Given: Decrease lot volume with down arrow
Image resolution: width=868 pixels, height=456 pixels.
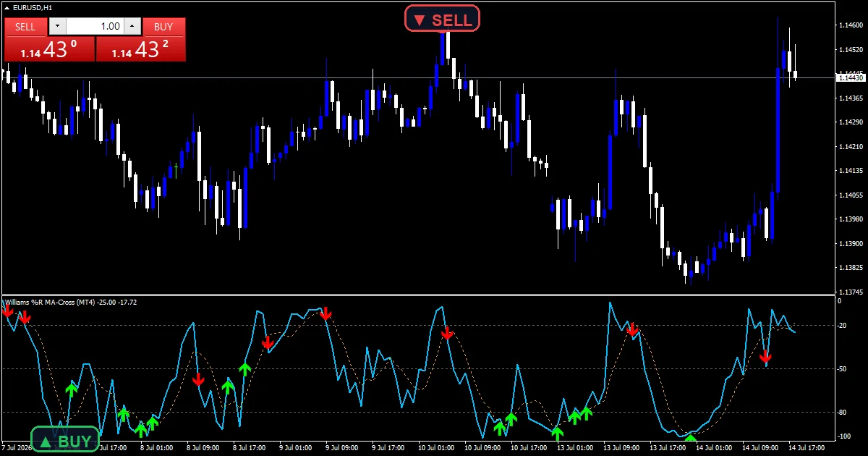Looking at the screenshot, I should point(57,27).
